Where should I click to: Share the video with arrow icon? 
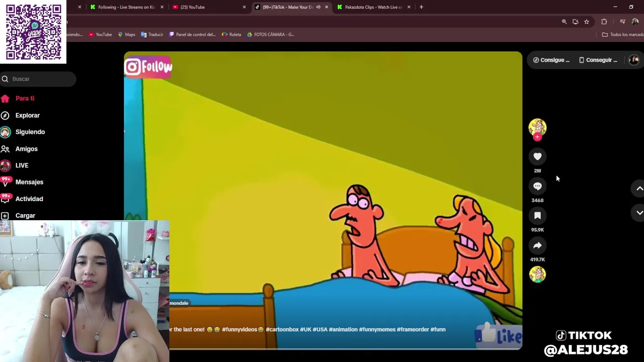click(x=537, y=245)
